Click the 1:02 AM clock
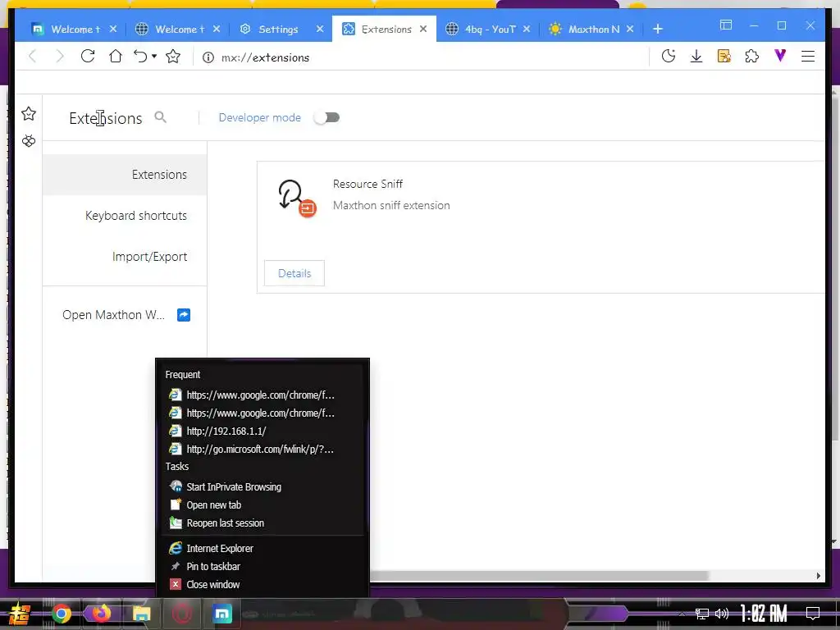Image resolution: width=840 pixels, height=630 pixels. pyautogui.click(x=764, y=614)
